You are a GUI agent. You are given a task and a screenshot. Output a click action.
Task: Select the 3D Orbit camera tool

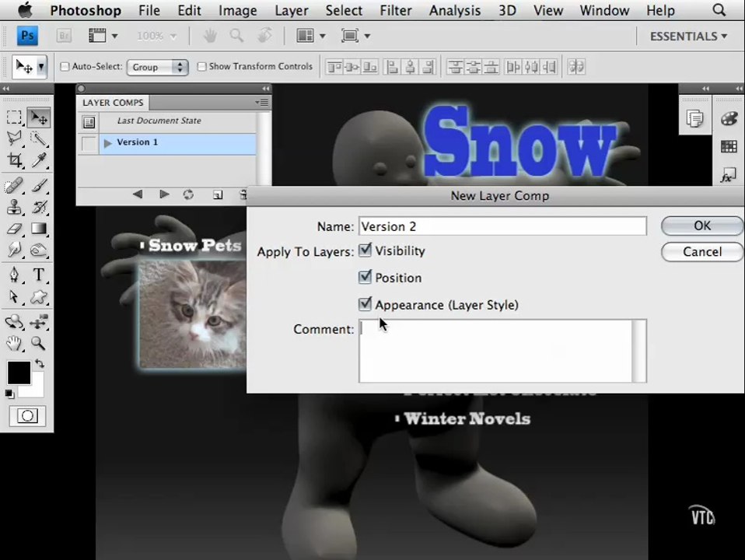pos(39,322)
